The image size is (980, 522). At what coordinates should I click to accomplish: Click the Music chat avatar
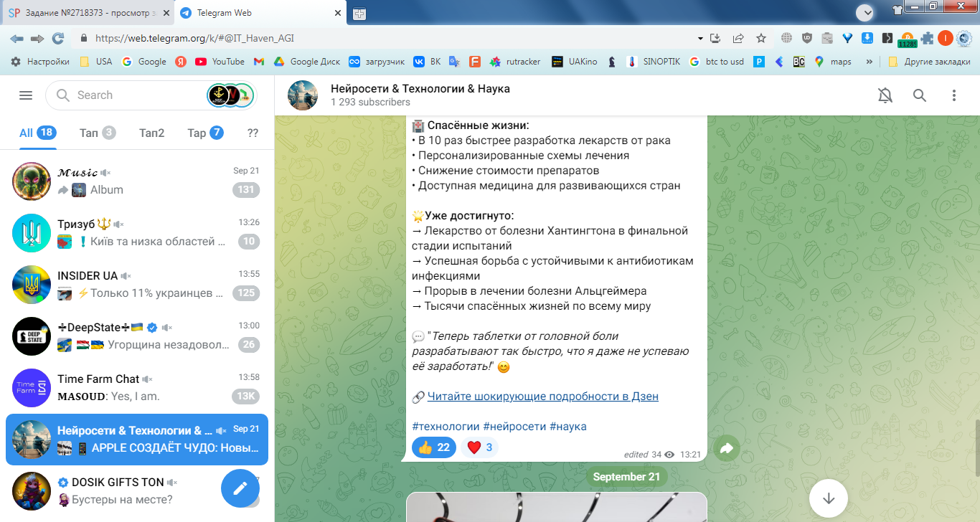[x=32, y=181]
